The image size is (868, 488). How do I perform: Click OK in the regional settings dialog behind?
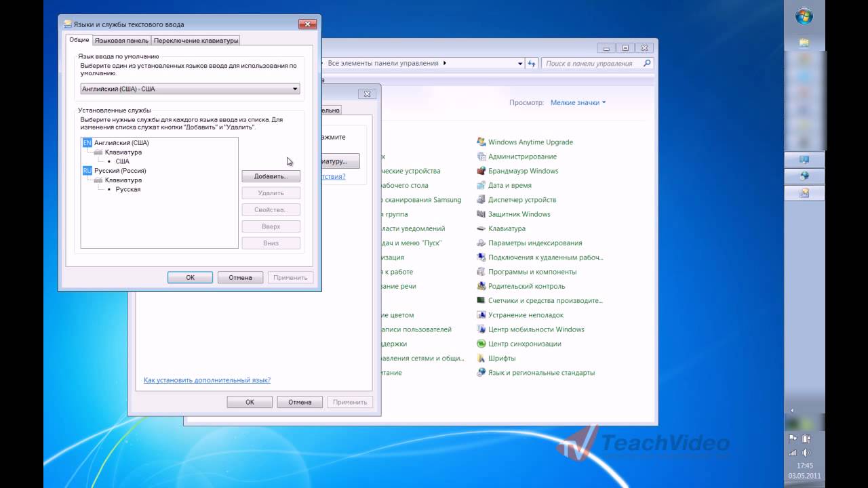tap(250, 402)
